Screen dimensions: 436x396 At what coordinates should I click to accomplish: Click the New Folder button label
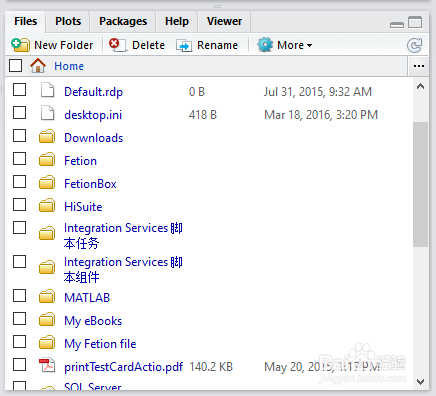[x=64, y=45]
